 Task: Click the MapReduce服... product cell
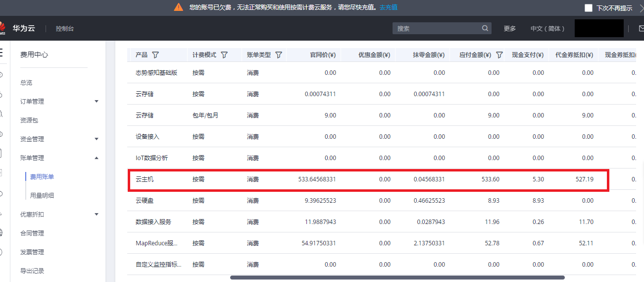156,243
